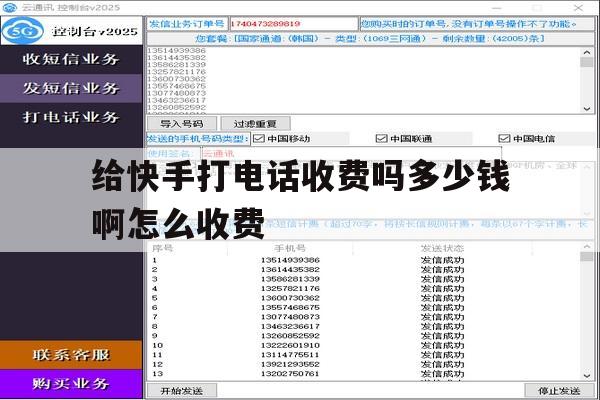Select row with 13600730362 in results
Screen dimensions: 600x400
(364, 298)
